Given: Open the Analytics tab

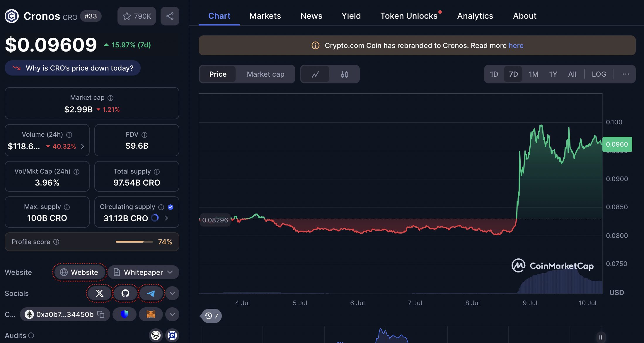Looking at the screenshot, I should (x=475, y=16).
